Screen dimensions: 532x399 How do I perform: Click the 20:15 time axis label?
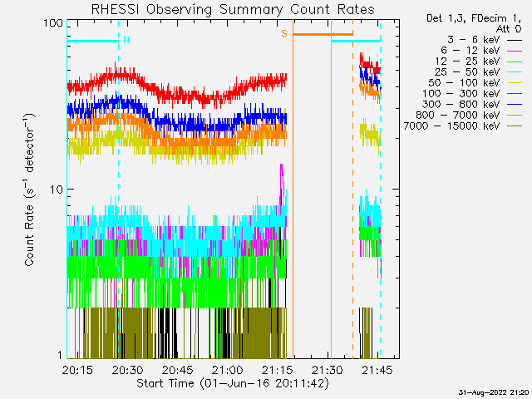[x=77, y=370]
